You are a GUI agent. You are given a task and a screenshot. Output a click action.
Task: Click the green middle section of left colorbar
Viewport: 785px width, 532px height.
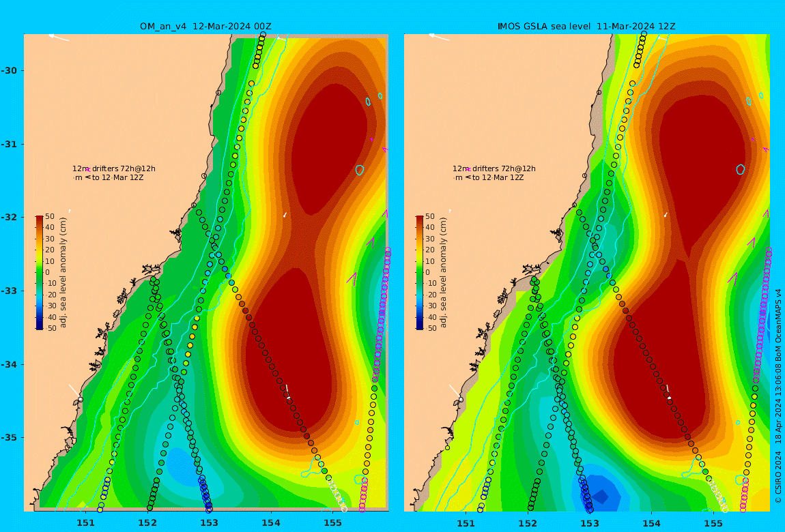click(x=40, y=273)
